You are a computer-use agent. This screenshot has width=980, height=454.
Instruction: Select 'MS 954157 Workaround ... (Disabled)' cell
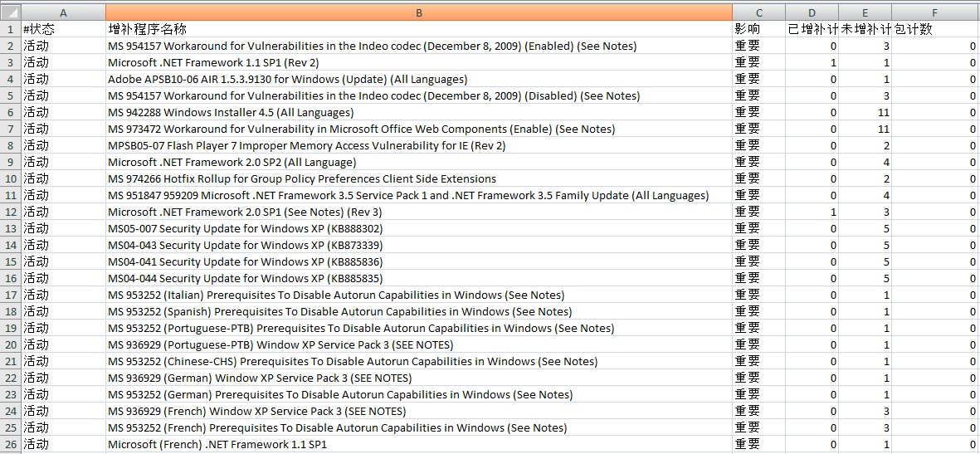(x=419, y=95)
